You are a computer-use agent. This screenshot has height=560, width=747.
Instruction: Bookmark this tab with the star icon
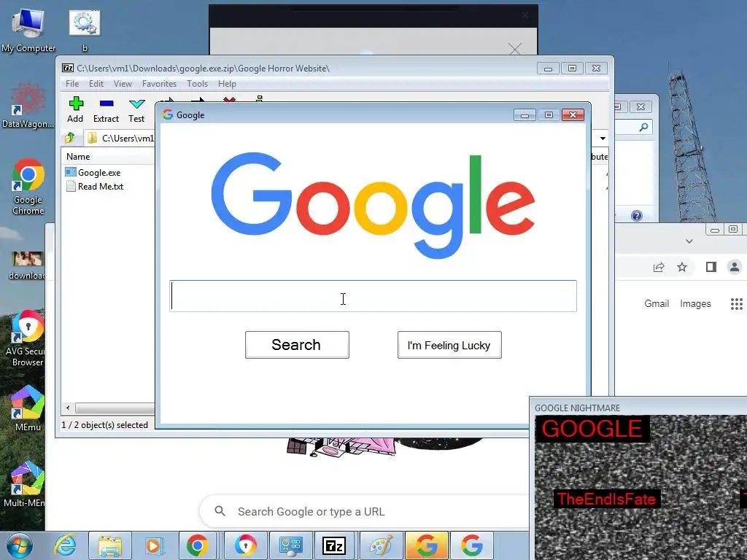(x=682, y=267)
